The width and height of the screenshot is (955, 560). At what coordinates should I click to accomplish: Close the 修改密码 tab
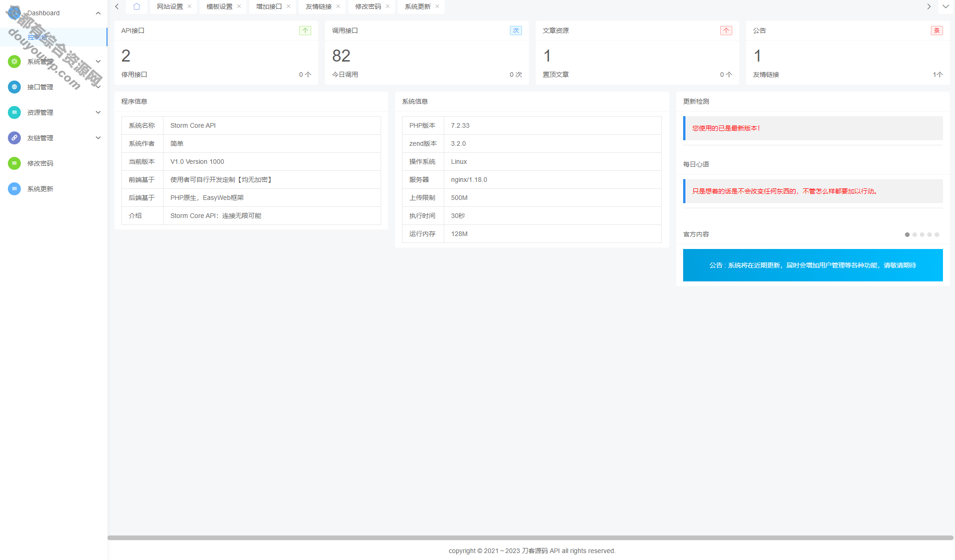pyautogui.click(x=388, y=6)
